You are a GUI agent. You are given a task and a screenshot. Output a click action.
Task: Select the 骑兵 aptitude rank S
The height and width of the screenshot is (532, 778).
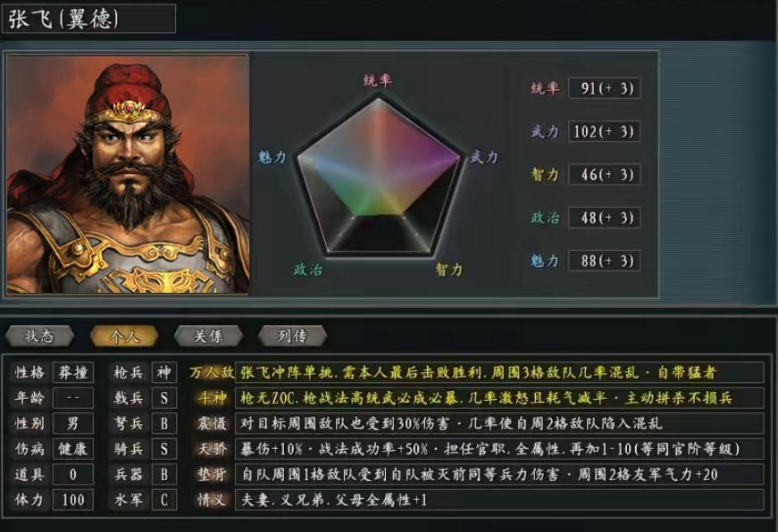coord(163,449)
